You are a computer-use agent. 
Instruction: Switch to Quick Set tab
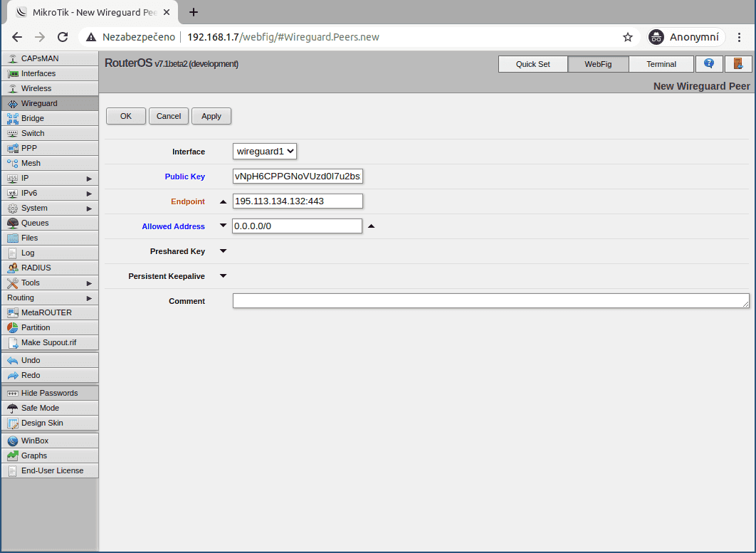pos(532,64)
